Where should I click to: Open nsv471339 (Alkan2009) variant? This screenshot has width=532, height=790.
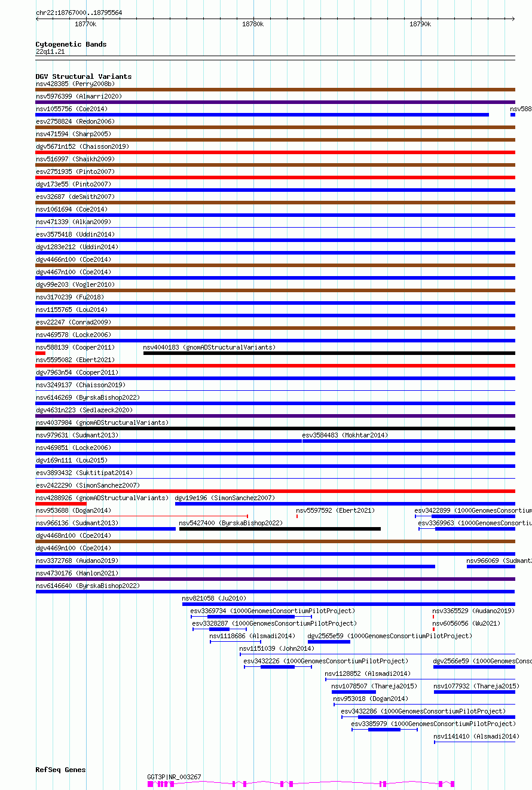click(x=73, y=222)
